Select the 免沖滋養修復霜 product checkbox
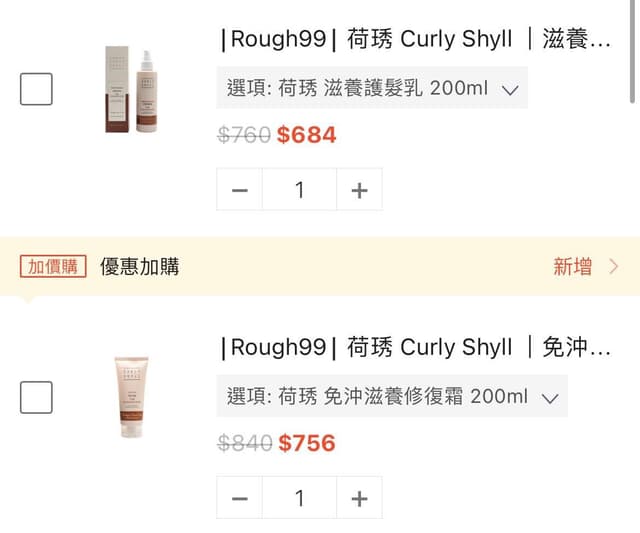 click(36, 397)
